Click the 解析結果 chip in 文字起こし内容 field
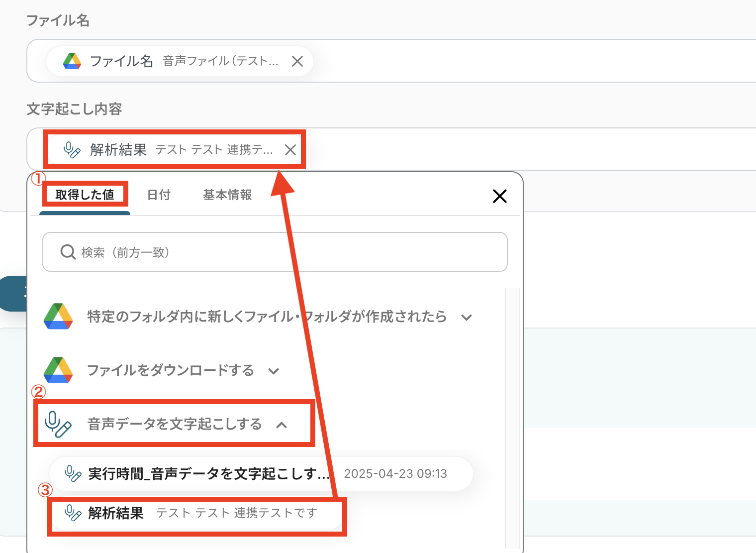 (176, 149)
